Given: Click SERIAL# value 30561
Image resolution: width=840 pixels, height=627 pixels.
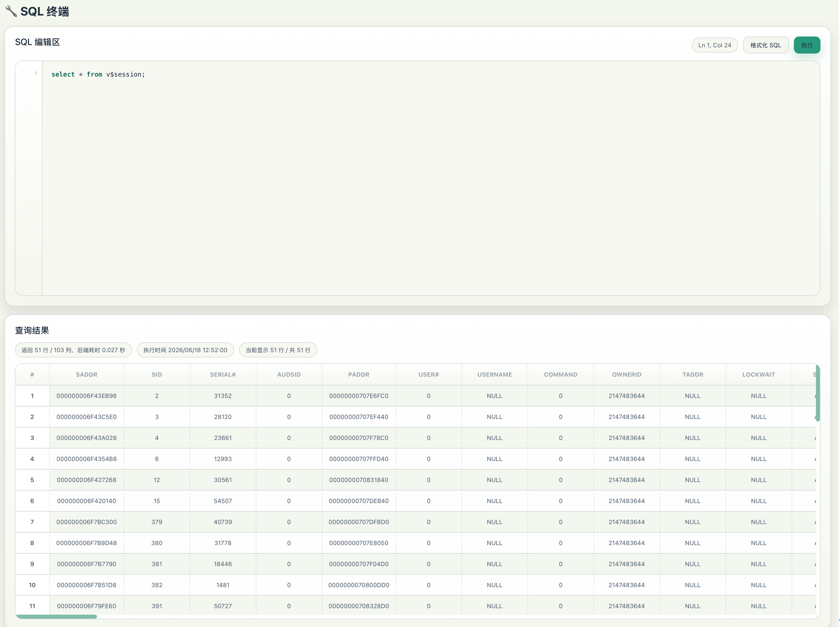Looking at the screenshot, I should point(223,480).
